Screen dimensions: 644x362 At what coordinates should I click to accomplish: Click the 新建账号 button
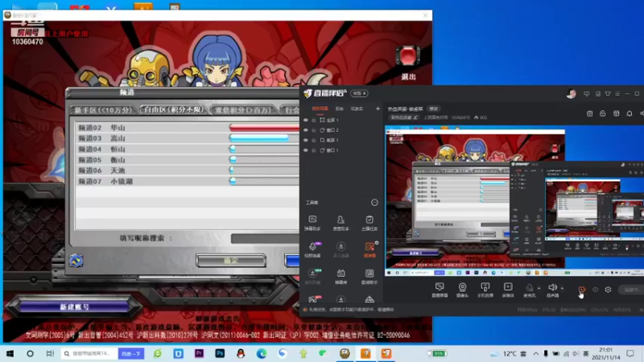[x=74, y=307]
